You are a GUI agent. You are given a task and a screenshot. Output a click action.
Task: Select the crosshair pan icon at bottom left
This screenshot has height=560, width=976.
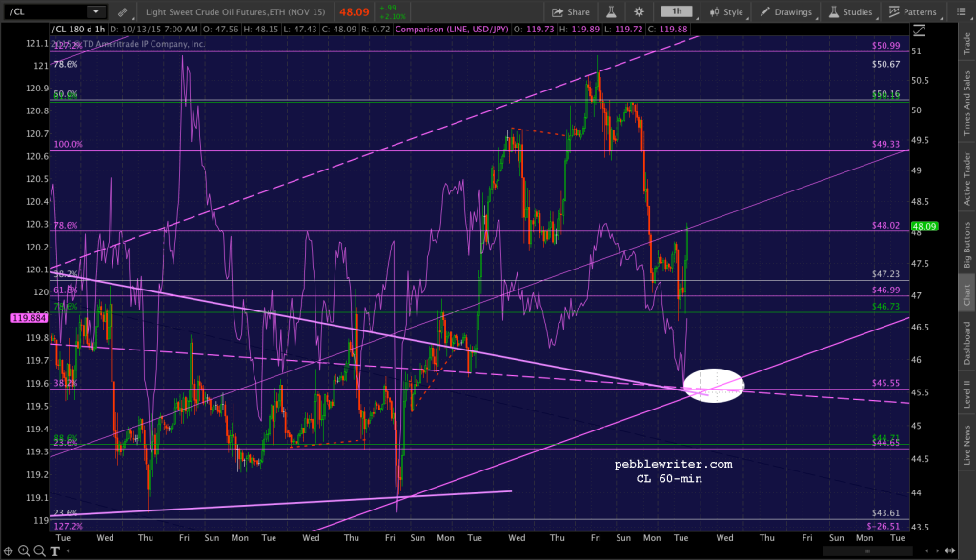coord(8,550)
